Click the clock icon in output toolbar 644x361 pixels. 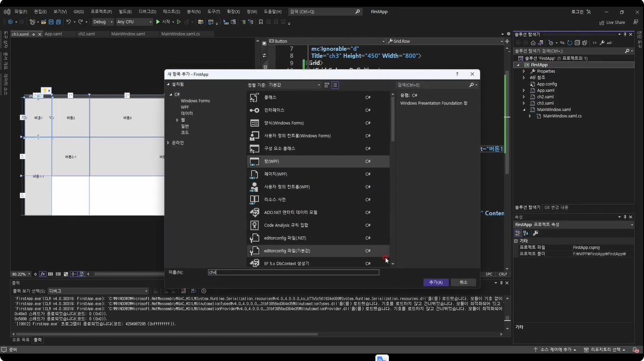(x=204, y=291)
